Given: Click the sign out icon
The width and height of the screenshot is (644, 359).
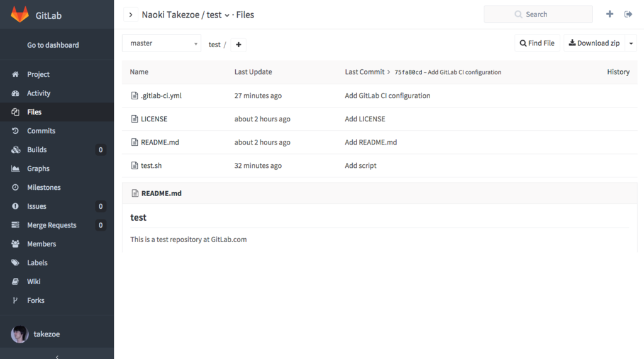Looking at the screenshot, I should [x=628, y=14].
